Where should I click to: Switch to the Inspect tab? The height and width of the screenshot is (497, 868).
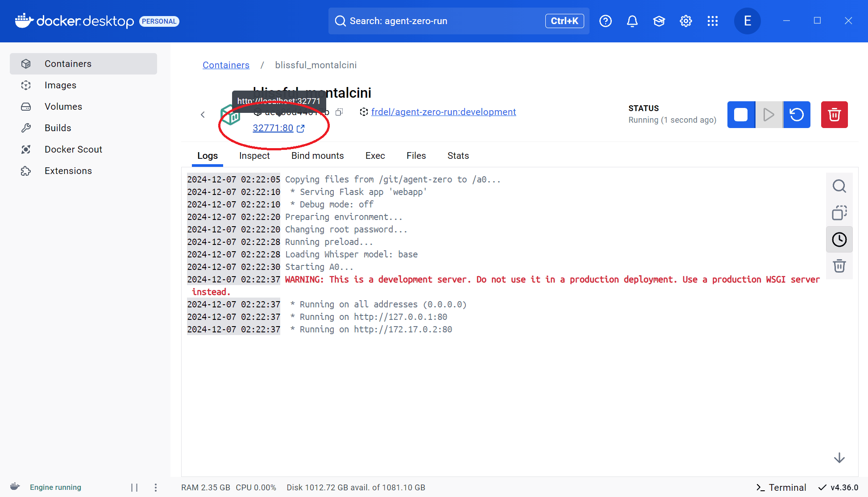pos(254,156)
